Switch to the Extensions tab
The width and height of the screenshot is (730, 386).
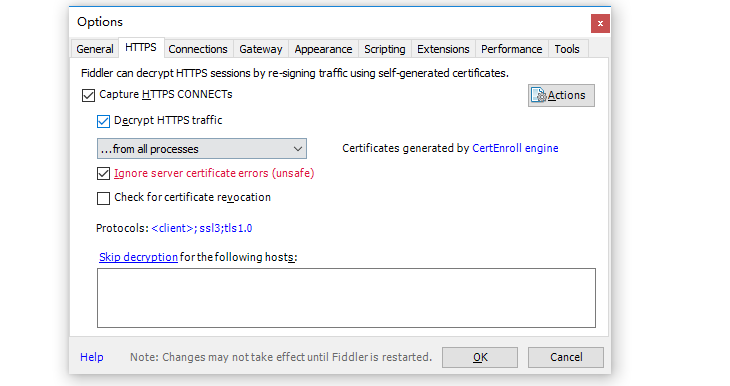(x=443, y=49)
